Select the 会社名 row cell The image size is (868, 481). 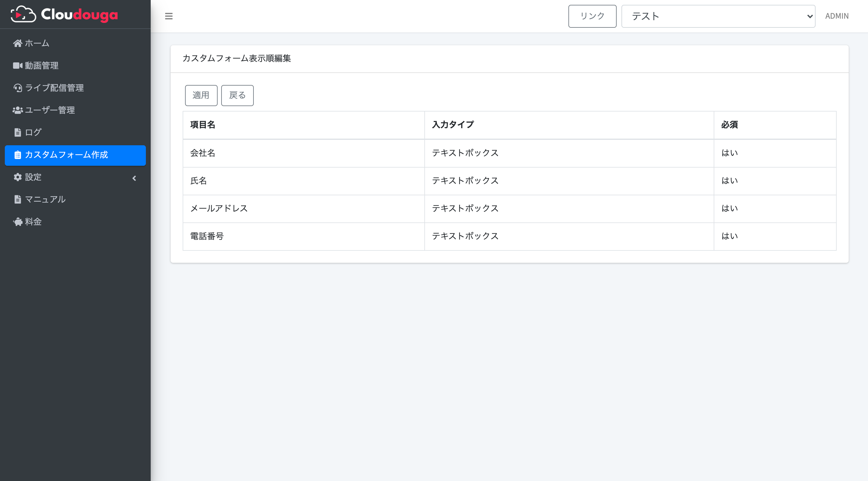coord(303,153)
